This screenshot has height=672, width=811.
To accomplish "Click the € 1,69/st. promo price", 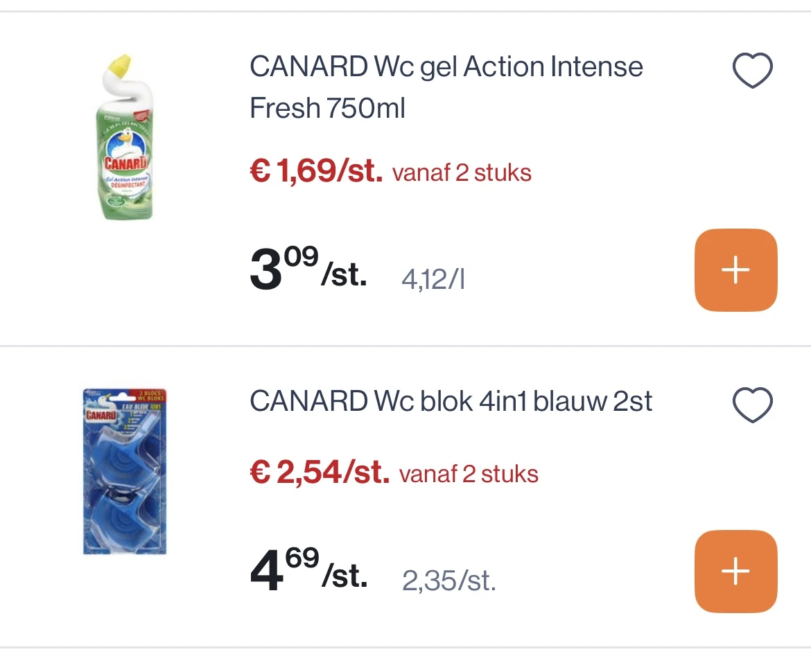I will coord(316,171).
